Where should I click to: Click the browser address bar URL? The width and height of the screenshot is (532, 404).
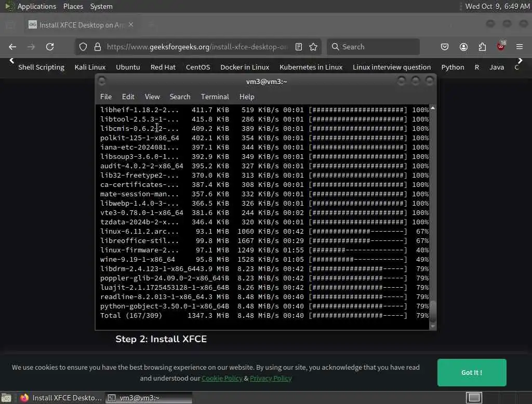click(x=197, y=47)
